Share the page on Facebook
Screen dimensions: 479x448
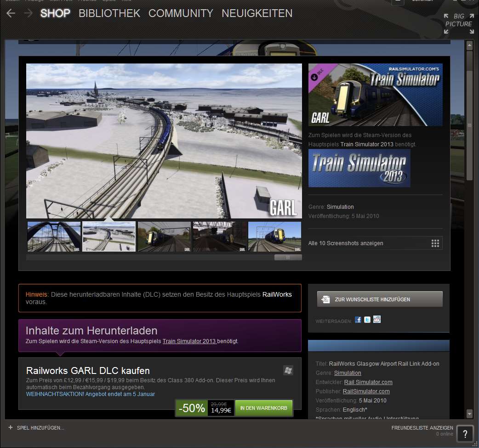pyautogui.click(x=358, y=320)
